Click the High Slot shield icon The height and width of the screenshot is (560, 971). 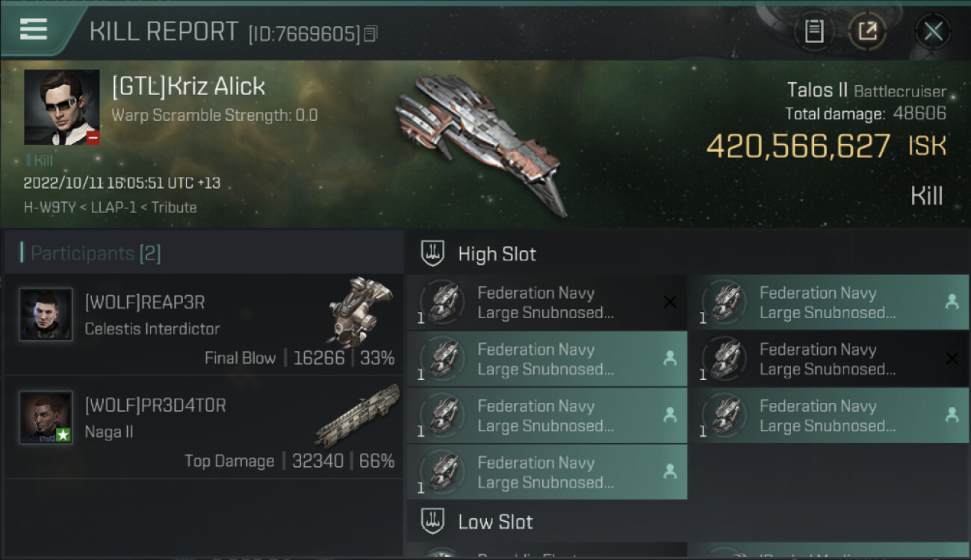pos(432,254)
